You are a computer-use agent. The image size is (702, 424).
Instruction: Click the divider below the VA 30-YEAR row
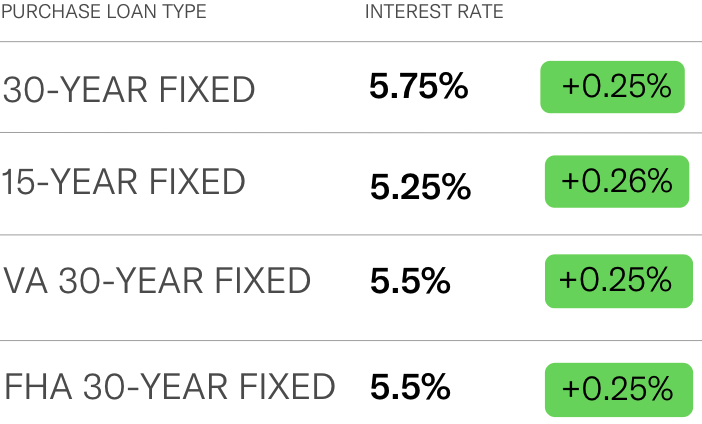[x=351, y=340]
